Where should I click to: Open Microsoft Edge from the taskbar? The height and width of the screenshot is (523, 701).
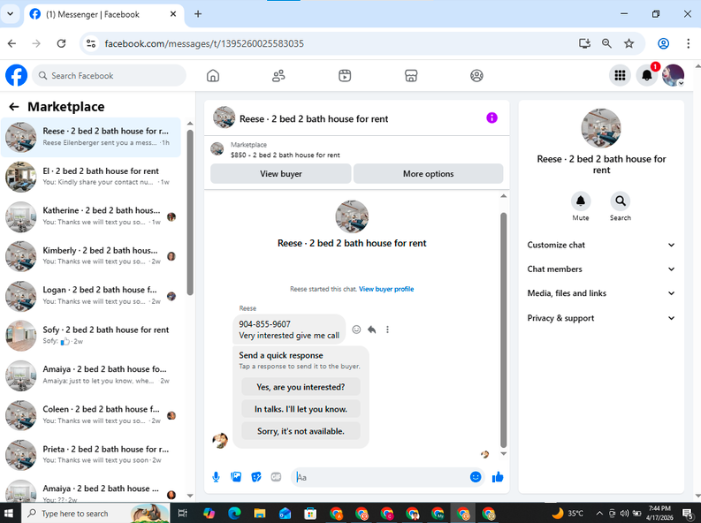click(234, 513)
